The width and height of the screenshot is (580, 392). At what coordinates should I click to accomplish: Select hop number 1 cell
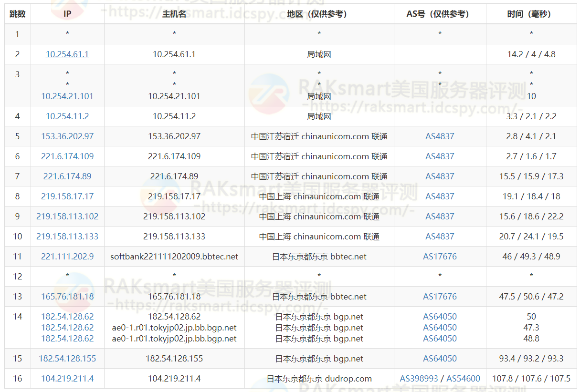tap(18, 34)
